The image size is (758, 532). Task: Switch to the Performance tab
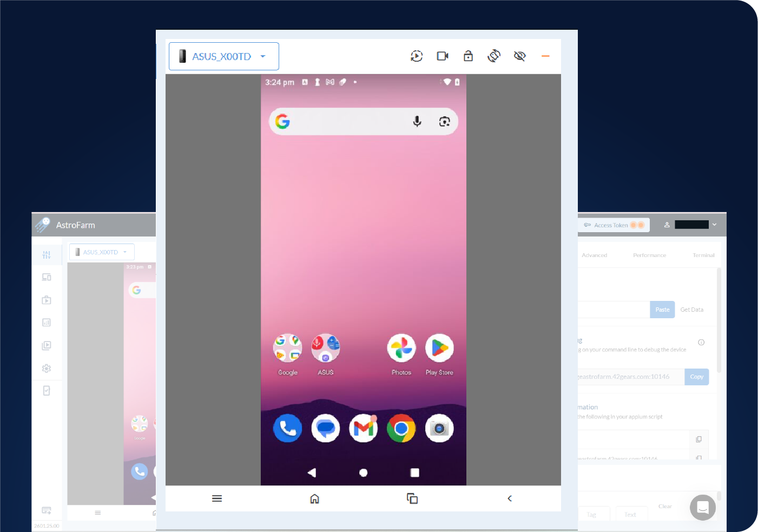pyautogui.click(x=649, y=255)
